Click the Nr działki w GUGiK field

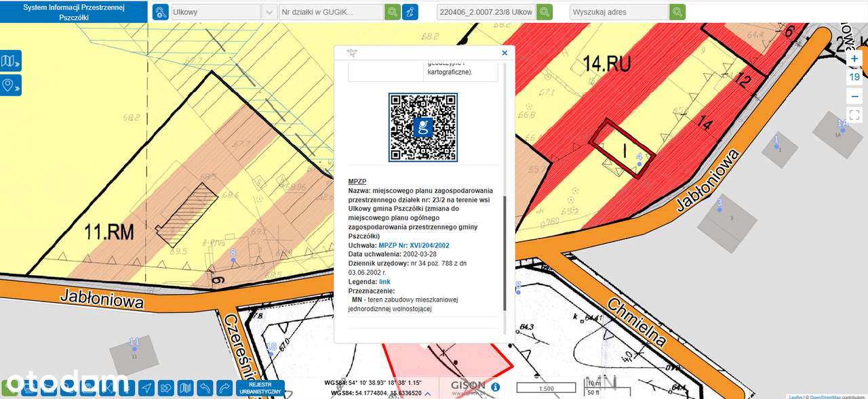coord(331,12)
